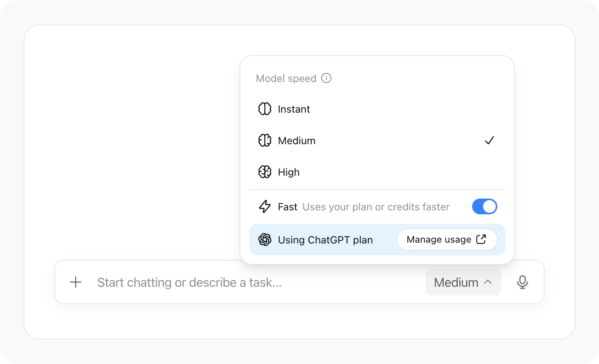Click the "Using ChatGPT plan" label
599x364 pixels.
[325, 240]
